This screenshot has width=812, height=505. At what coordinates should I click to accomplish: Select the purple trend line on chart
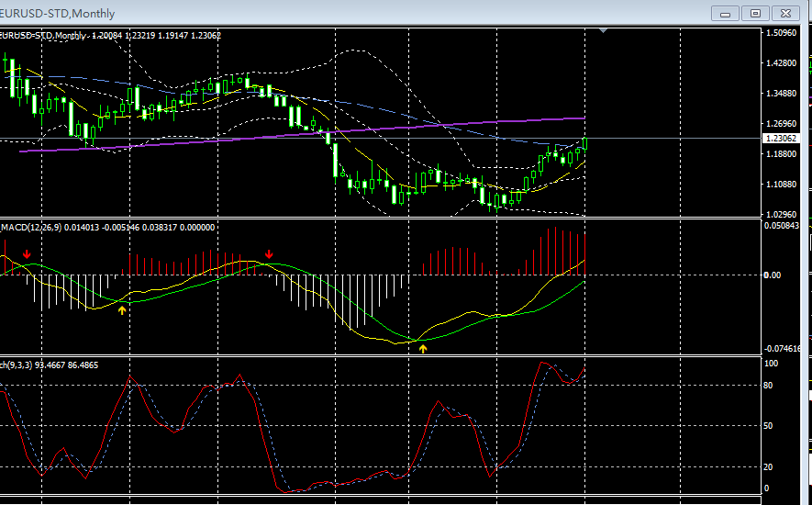pos(275,132)
